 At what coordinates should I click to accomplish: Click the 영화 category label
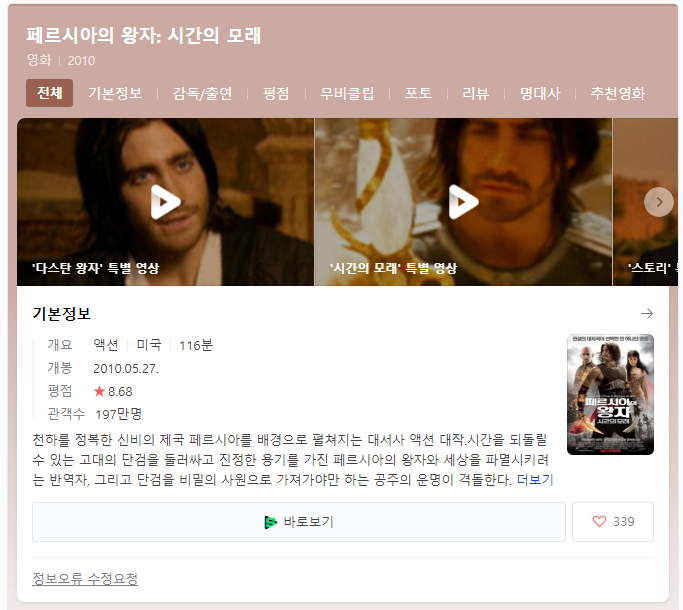point(39,60)
